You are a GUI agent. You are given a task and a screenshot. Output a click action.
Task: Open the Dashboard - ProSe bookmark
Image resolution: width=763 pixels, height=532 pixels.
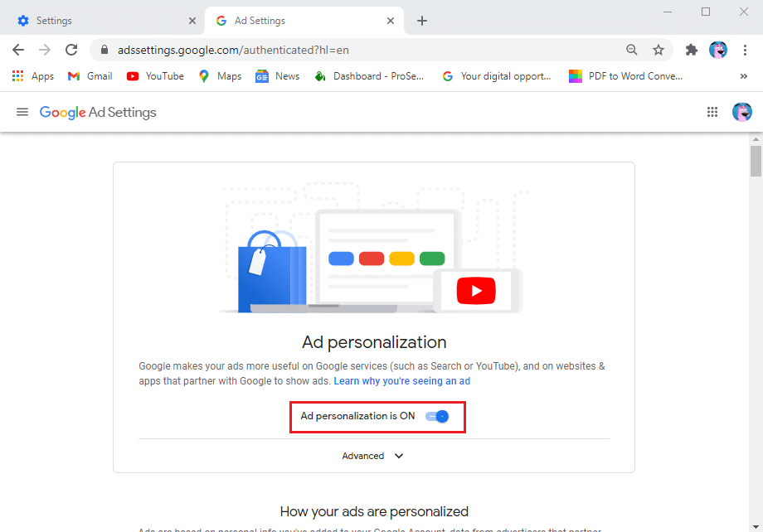368,75
